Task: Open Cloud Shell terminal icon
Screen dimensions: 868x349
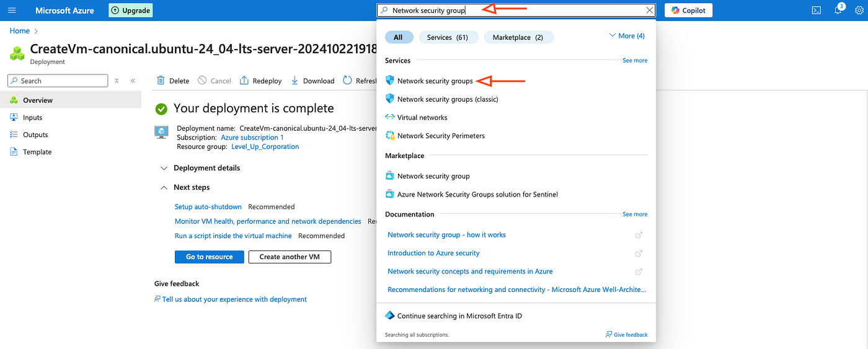Action: click(x=817, y=11)
